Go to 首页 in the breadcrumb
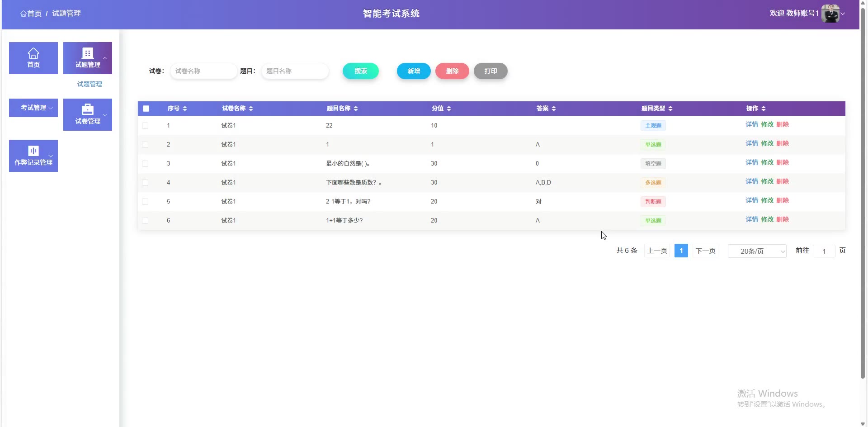The height and width of the screenshot is (427, 868). pyautogui.click(x=31, y=14)
